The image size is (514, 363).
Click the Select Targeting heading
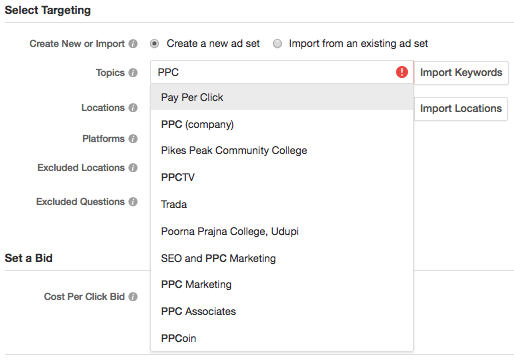pos(48,10)
